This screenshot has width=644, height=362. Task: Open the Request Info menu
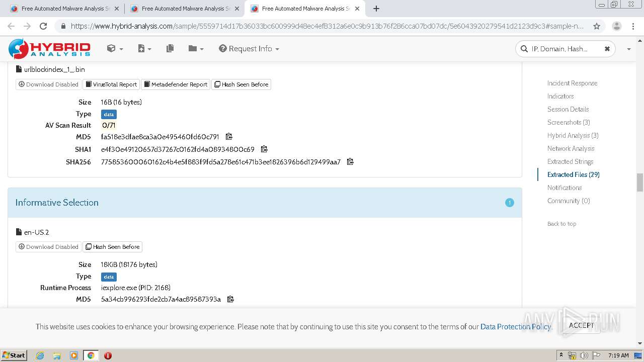click(249, 48)
